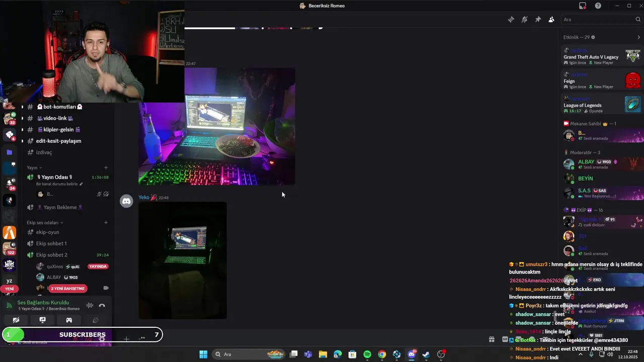This screenshot has width=644, height=362.
Task: Open pinned messages with the pin icon
Action: (538, 20)
